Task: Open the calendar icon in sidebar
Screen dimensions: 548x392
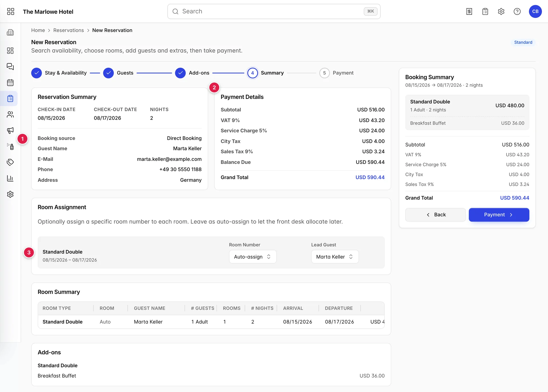Action: click(x=10, y=83)
